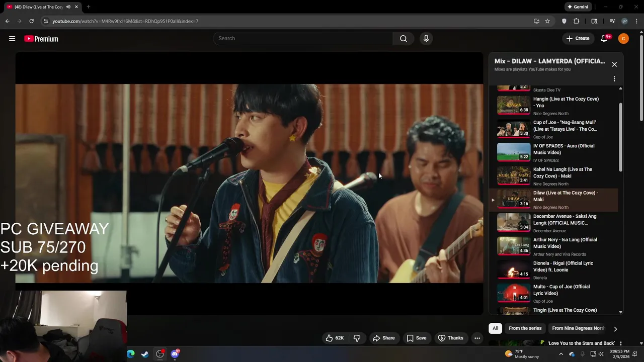Select the From the series chip

pos(525,328)
